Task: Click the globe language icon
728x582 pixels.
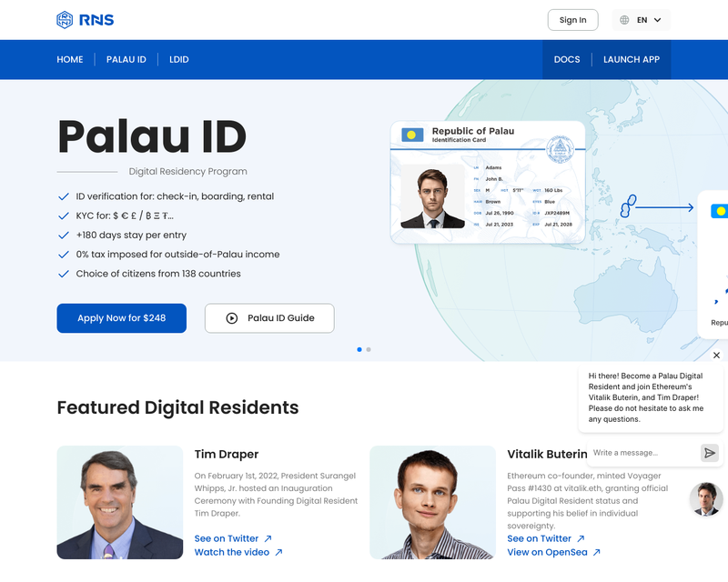Action: click(x=624, y=20)
